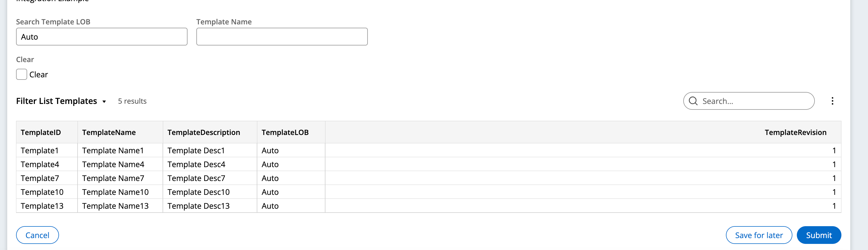Click the Search Template LOB input field

click(101, 36)
